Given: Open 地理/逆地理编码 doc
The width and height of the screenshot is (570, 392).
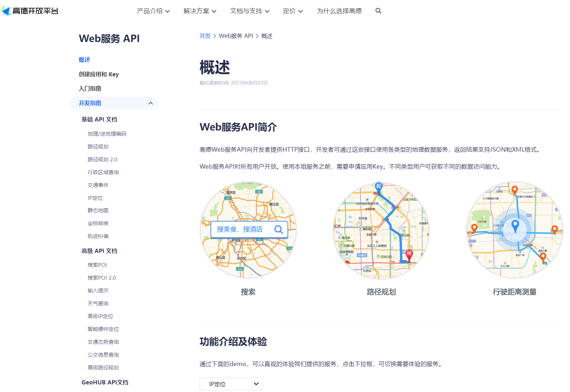Looking at the screenshot, I should pos(107,134).
